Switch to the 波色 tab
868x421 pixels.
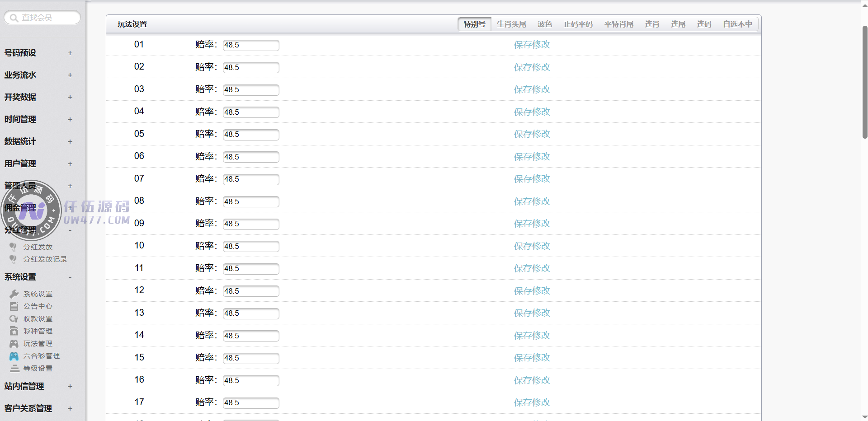[x=544, y=24]
